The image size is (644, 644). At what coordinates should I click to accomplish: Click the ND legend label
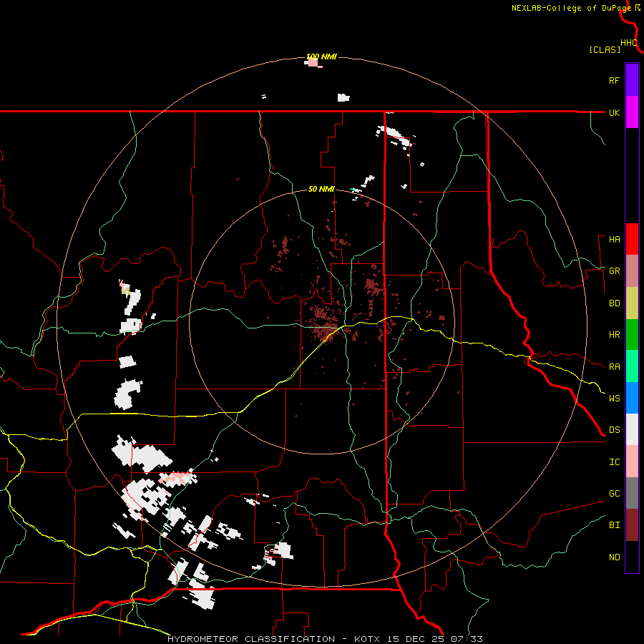[x=615, y=557]
